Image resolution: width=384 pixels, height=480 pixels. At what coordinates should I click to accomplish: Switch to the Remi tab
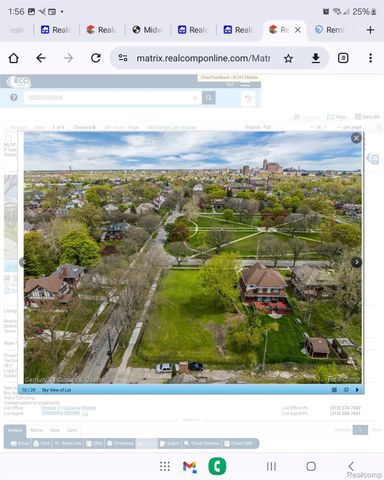(x=329, y=30)
